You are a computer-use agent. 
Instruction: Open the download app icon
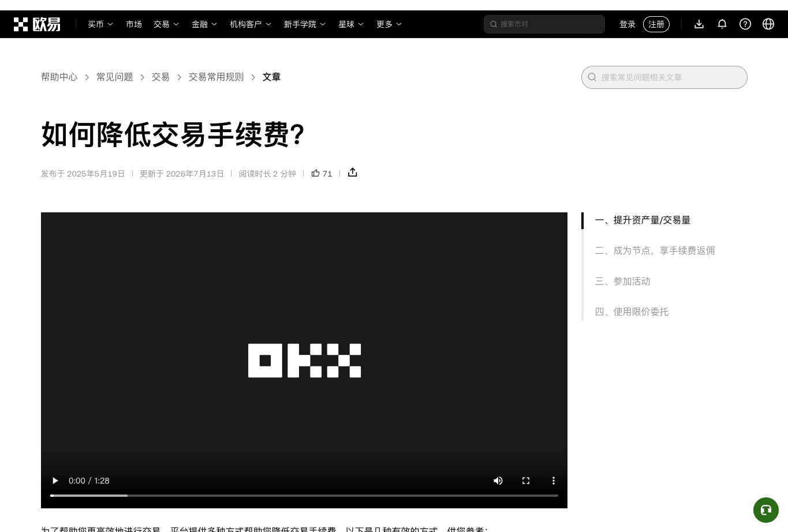coord(699,24)
